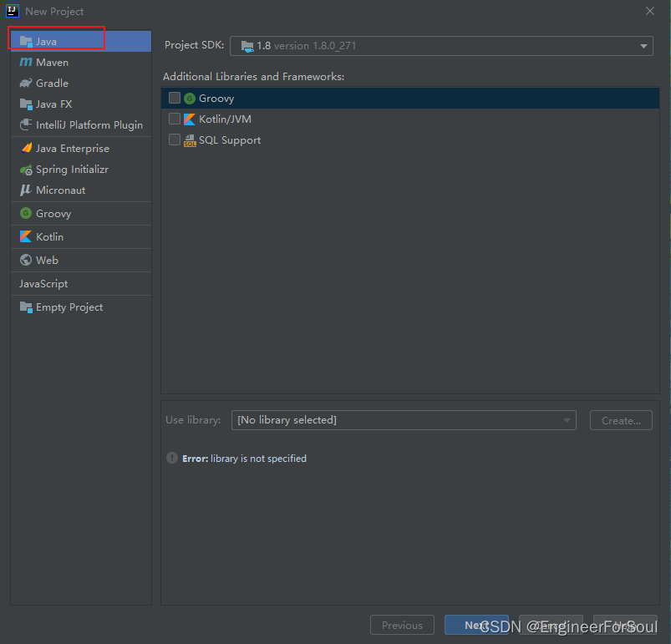Image resolution: width=671 pixels, height=644 pixels.
Task: Click the Empty Project folder icon
Action: click(26, 307)
